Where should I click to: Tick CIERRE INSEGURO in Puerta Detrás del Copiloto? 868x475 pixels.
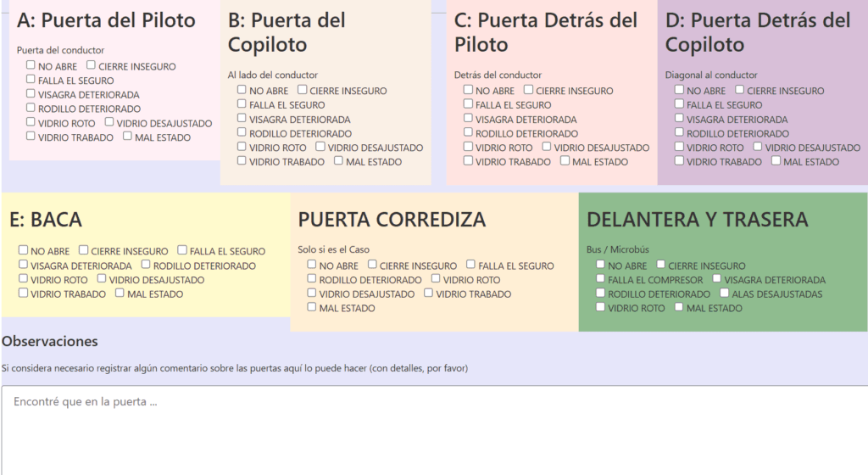click(x=739, y=90)
